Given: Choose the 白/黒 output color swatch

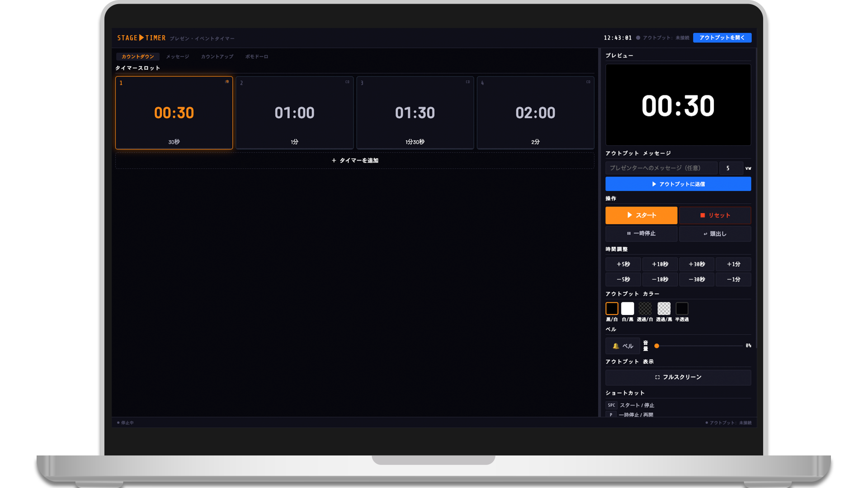Looking at the screenshot, I should click(x=627, y=309).
